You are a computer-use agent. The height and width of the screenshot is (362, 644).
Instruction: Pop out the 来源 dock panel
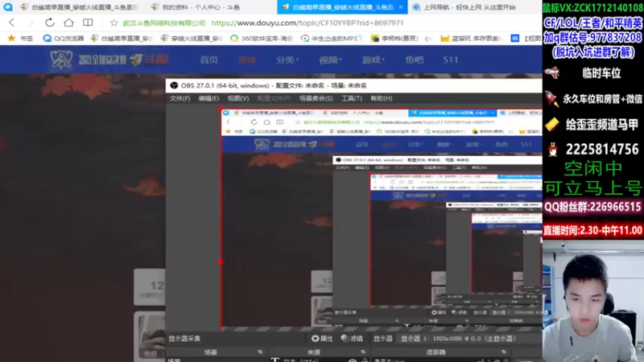(363, 352)
